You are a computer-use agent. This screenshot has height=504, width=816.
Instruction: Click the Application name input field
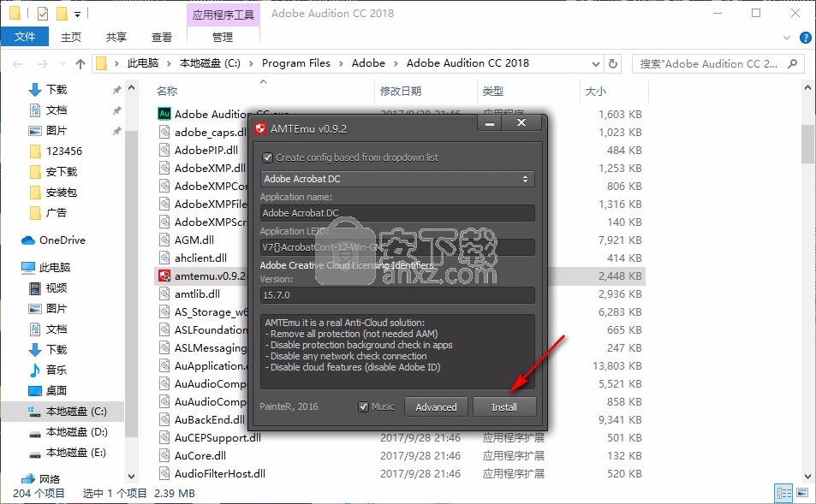[397, 213]
